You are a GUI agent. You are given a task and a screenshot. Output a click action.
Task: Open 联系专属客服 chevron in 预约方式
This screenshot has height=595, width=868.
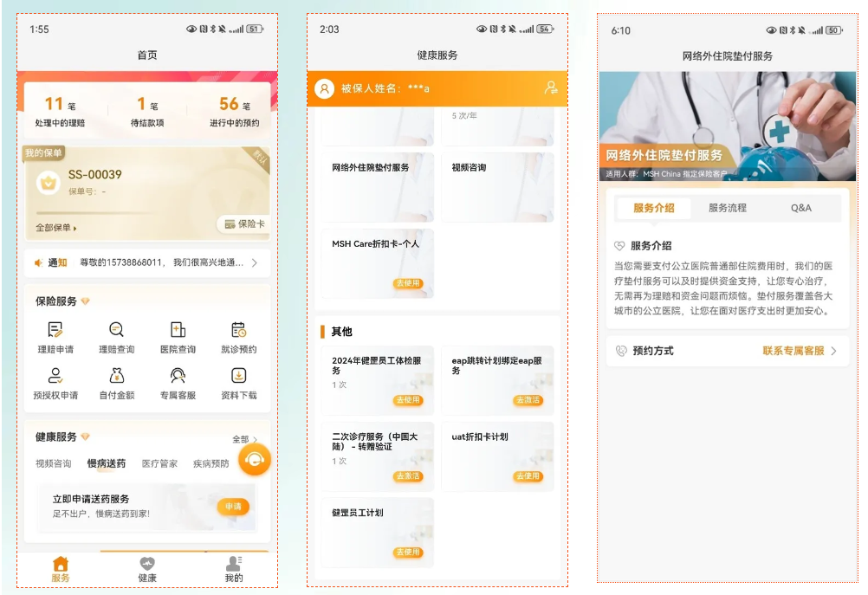tap(833, 352)
